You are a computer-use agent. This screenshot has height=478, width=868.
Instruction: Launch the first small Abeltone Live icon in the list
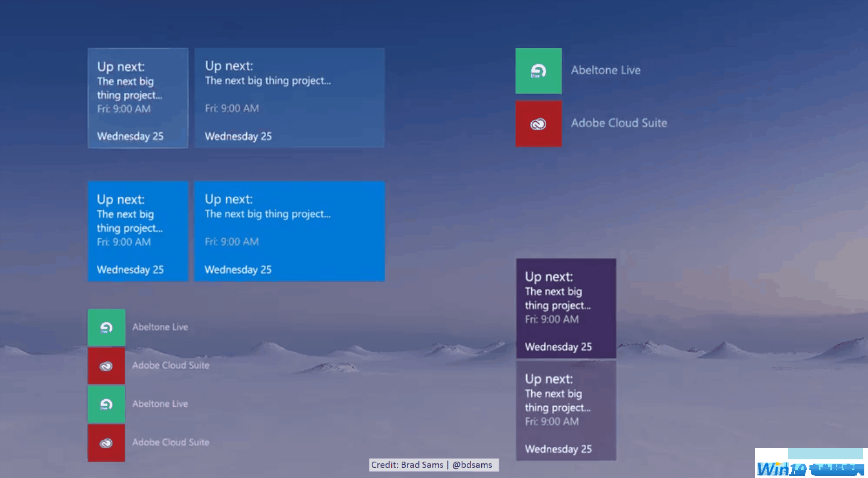click(106, 327)
